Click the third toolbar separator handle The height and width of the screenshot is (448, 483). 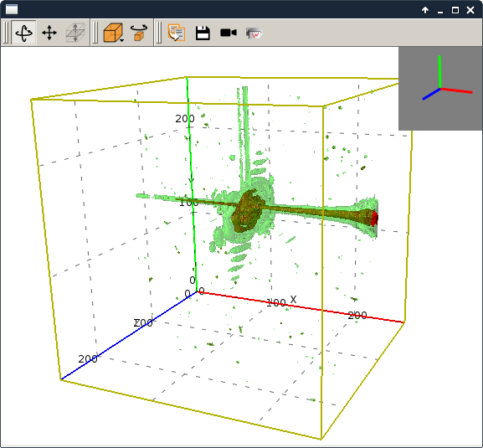[x=159, y=33]
